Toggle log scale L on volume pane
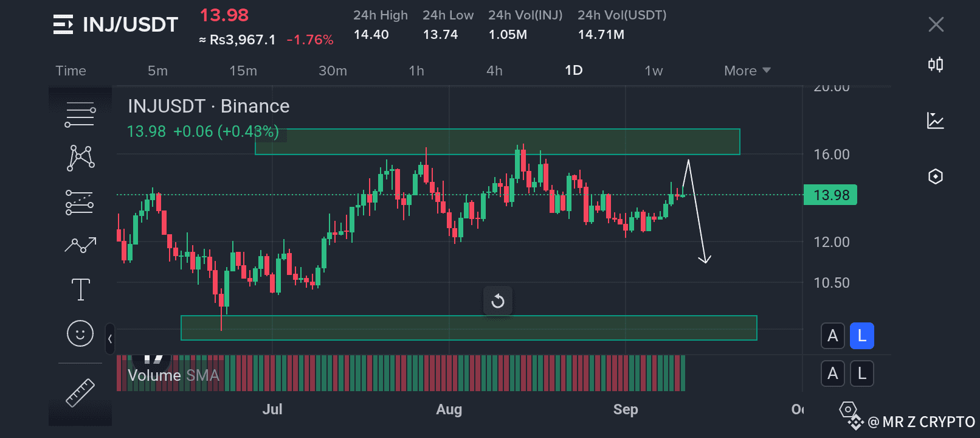This screenshot has width=980, height=438. 862,374
